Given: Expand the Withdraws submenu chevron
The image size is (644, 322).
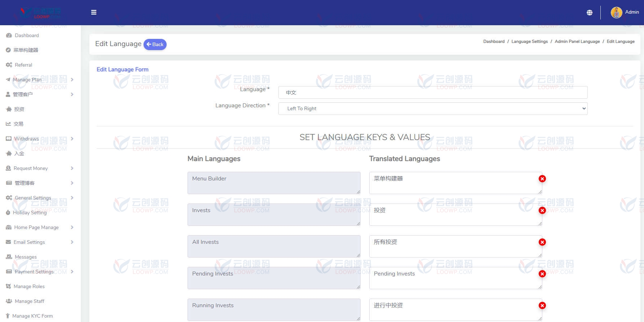Looking at the screenshot, I should click(x=72, y=139).
